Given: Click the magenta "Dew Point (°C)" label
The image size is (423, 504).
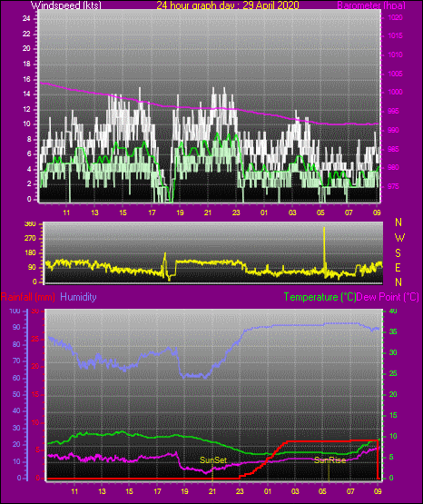Looking at the screenshot, I should click(x=388, y=297).
